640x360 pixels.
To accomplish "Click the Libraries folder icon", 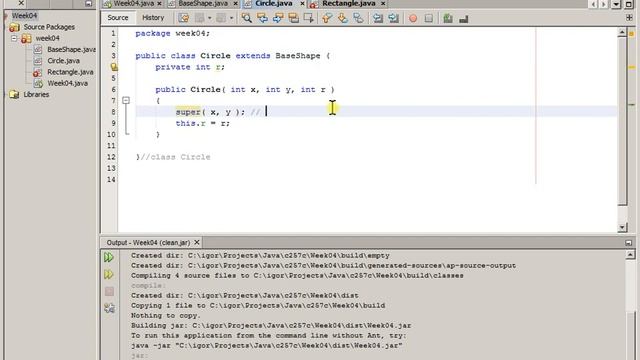I will click(x=14, y=95).
